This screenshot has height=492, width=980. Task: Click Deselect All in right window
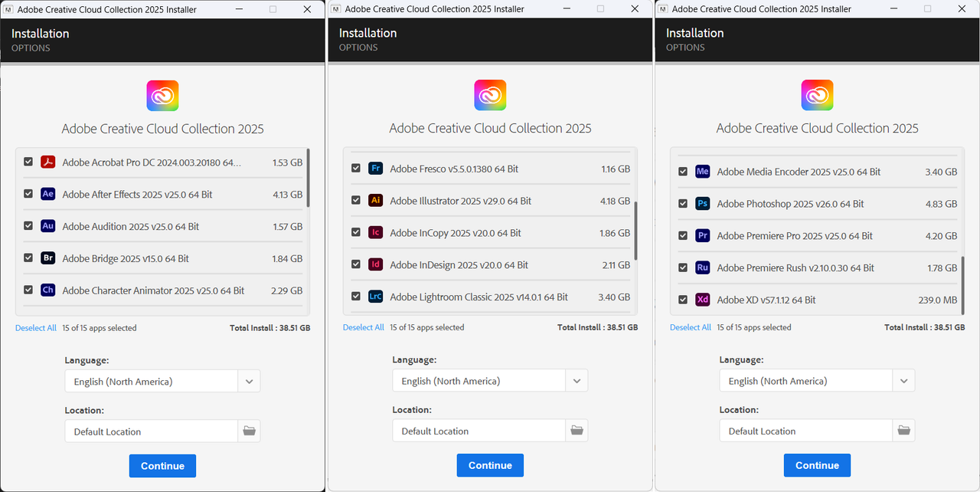(691, 327)
